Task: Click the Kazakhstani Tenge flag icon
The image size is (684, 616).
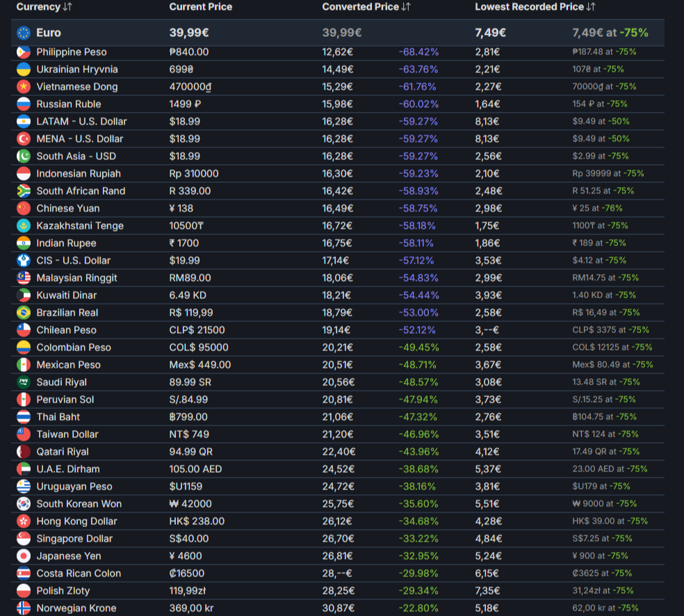Action: (x=24, y=226)
